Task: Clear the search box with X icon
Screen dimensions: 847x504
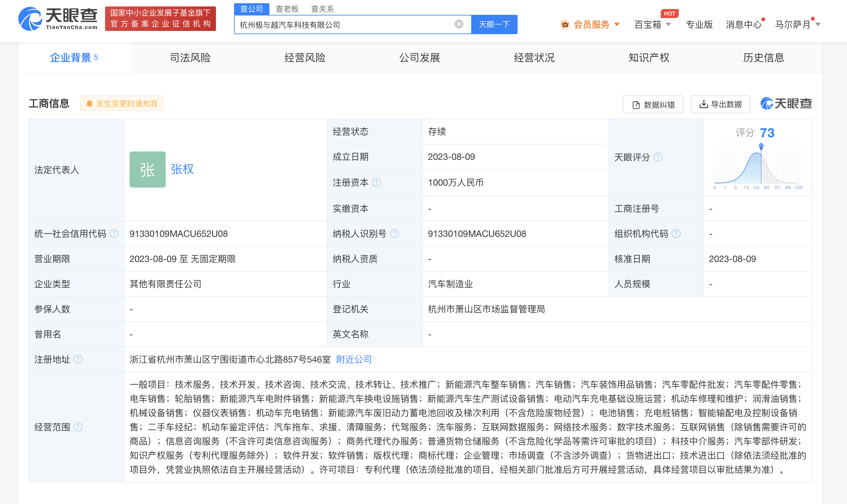Action: [459, 24]
